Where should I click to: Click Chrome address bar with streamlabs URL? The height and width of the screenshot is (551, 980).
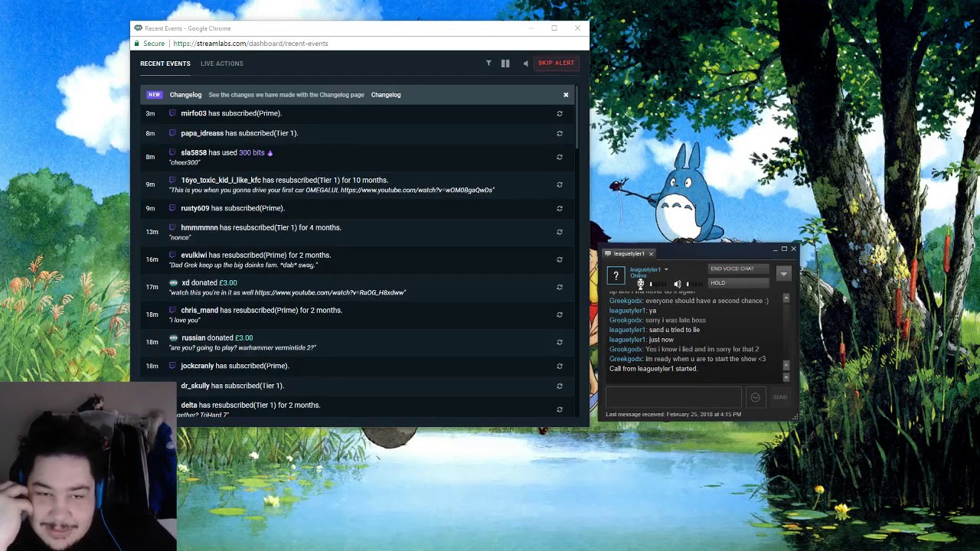pos(250,44)
